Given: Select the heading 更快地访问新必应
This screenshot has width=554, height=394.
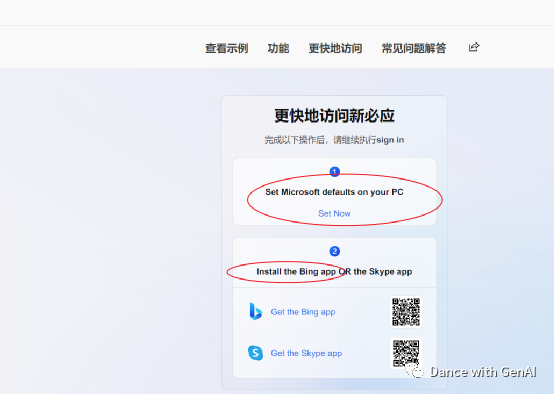Looking at the screenshot, I should click(334, 116).
